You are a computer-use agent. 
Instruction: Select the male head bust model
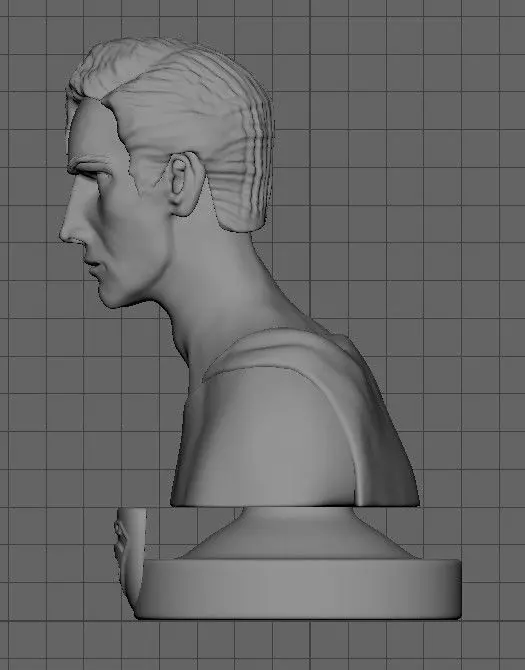click(x=239, y=271)
